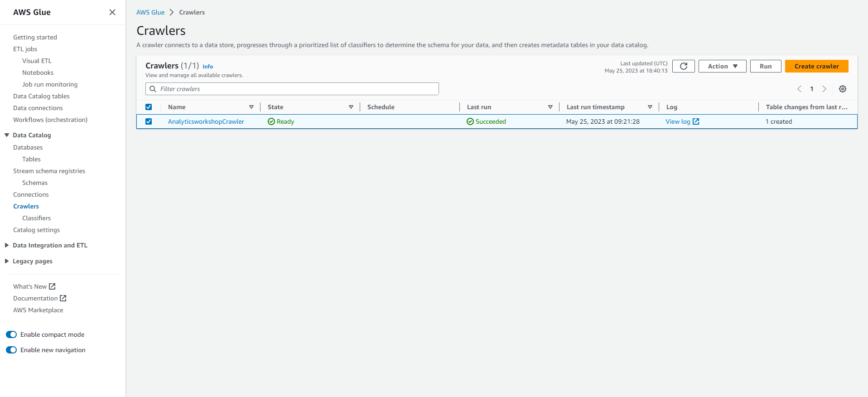Refresh the crawlers list
868x397 pixels.
683,66
